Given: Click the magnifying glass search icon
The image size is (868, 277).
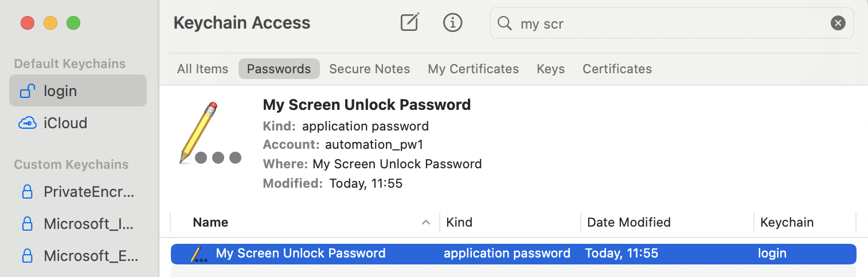Looking at the screenshot, I should click(505, 23).
